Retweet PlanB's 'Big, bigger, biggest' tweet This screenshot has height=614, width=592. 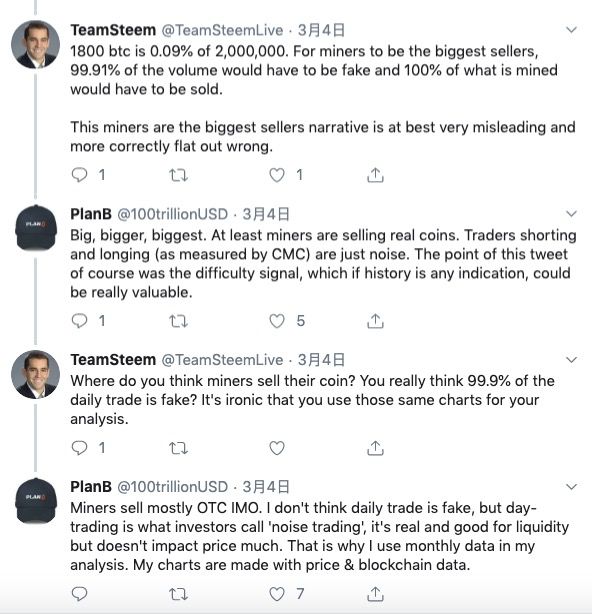coord(178,321)
